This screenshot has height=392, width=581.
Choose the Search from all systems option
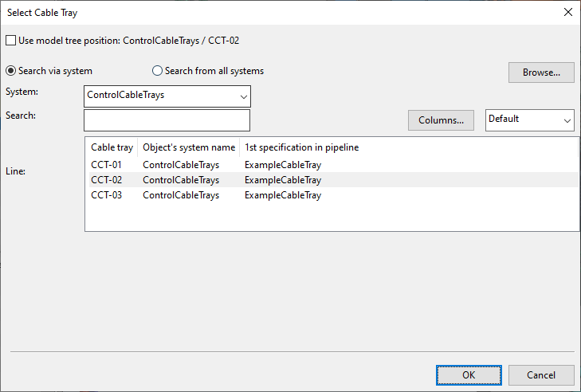[x=157, y=71]
